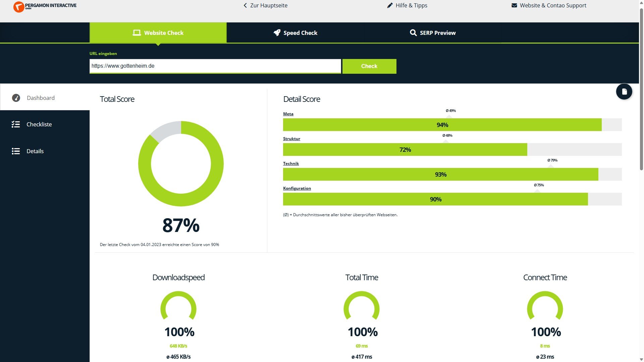Viewport: 644px width, 362px height.
Task: Open the Struktur detail score link
Action: pyautogui.click(x=291, y=139)
